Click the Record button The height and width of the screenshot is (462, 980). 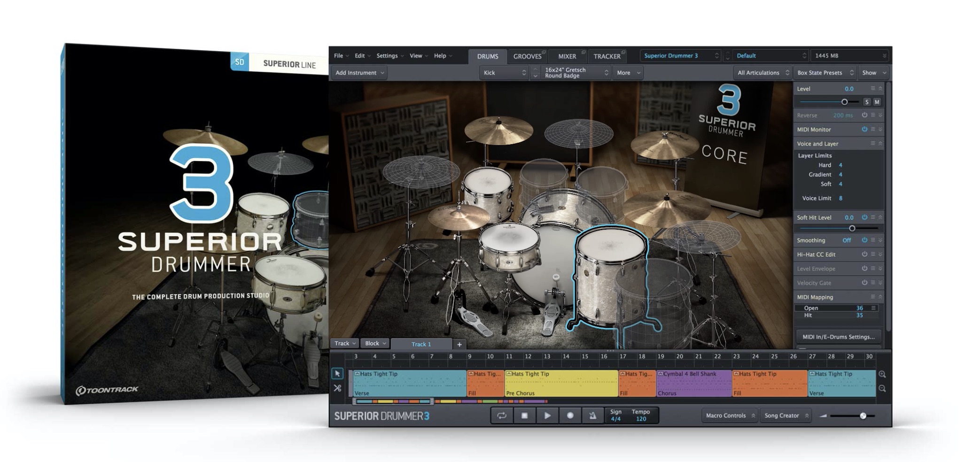[x=570, y=416]
